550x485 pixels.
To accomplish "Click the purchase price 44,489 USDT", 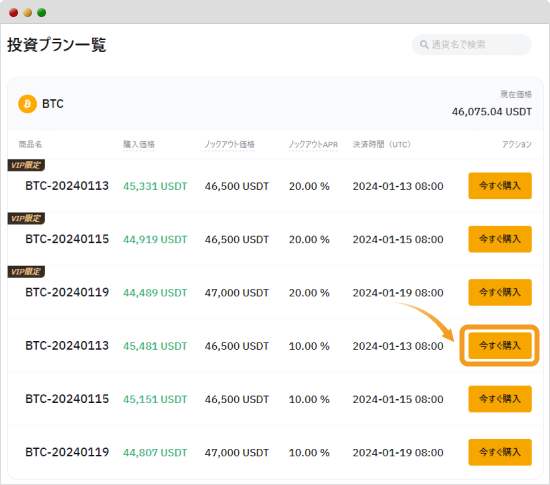I will (x=155, y=293).
